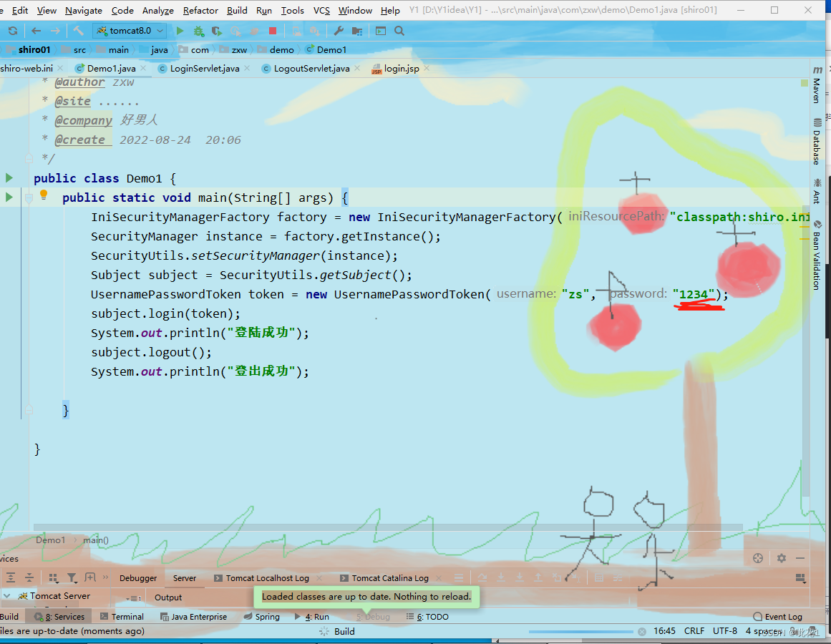Click the yellow intention lightbulb icon
This screenshot has width=831, height=644.
(44, 195)
